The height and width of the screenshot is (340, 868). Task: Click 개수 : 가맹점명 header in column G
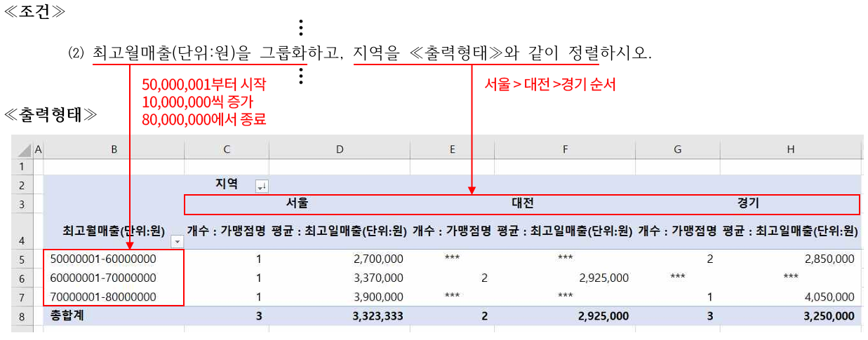[x=677, y=230]
